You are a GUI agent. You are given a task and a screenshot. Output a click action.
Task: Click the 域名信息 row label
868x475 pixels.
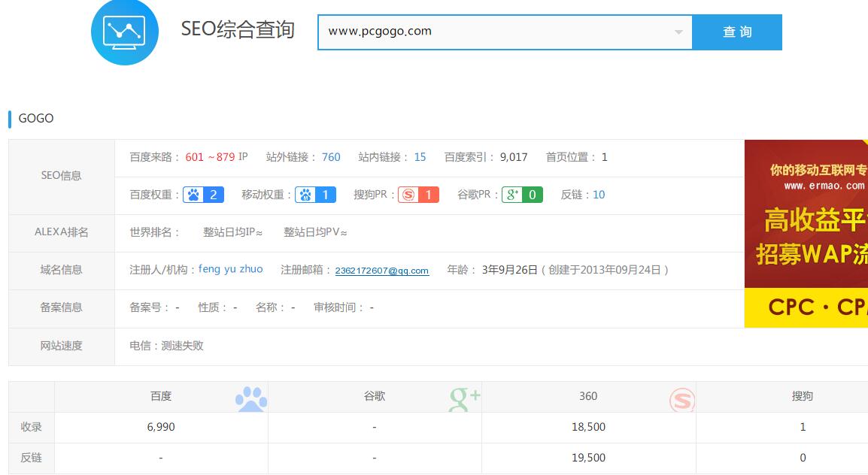[x=62, y=270]
